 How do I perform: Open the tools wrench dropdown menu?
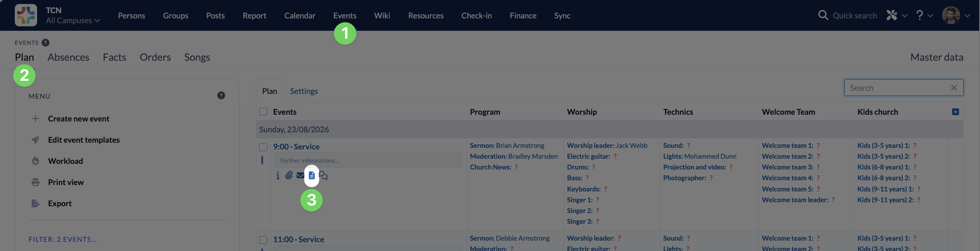click(897, 15)
